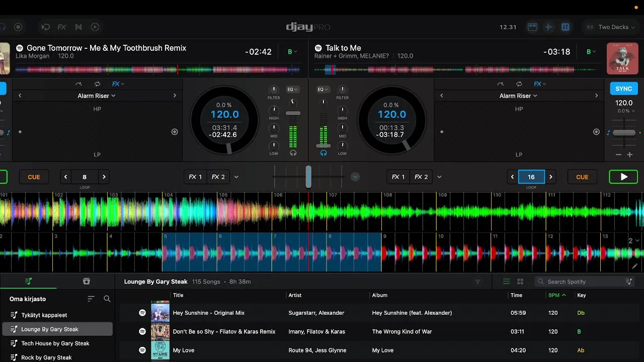The image size is (644, 362).
Task: Click the left channel FILTER knob
Action: [x=274, y=90]
